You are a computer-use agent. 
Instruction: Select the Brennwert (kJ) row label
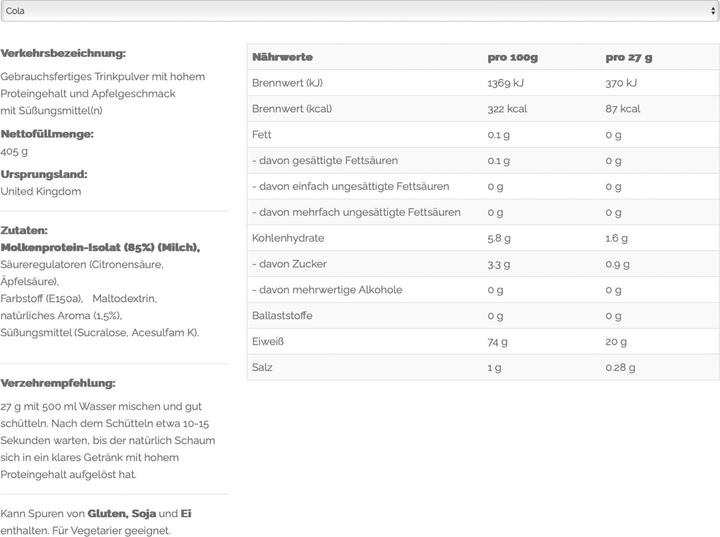287,83
